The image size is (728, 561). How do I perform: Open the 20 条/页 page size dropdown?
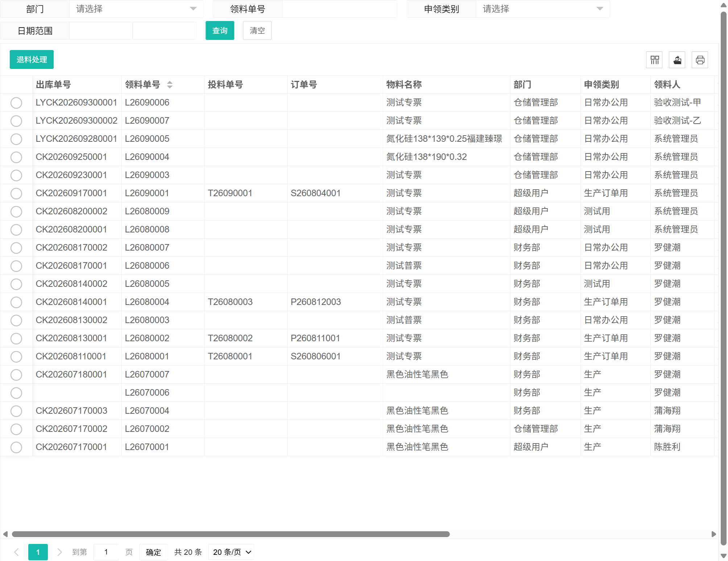point(231,552)
